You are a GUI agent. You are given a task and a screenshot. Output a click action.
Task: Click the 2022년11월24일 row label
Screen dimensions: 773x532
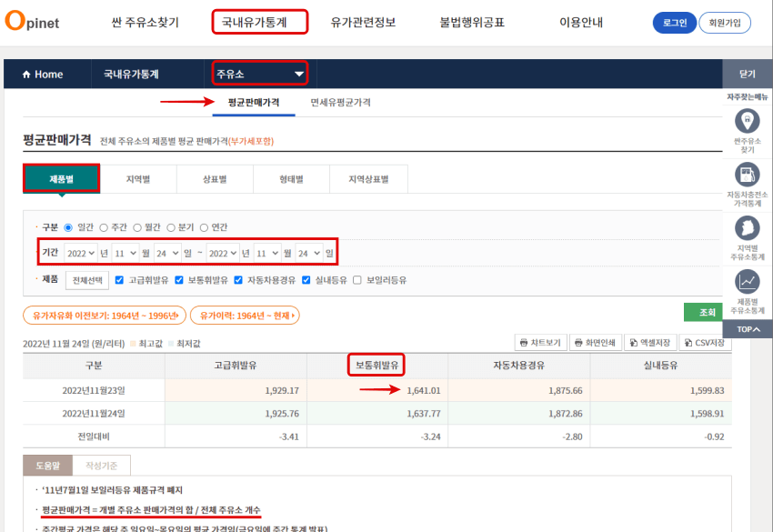pos(94,413)
